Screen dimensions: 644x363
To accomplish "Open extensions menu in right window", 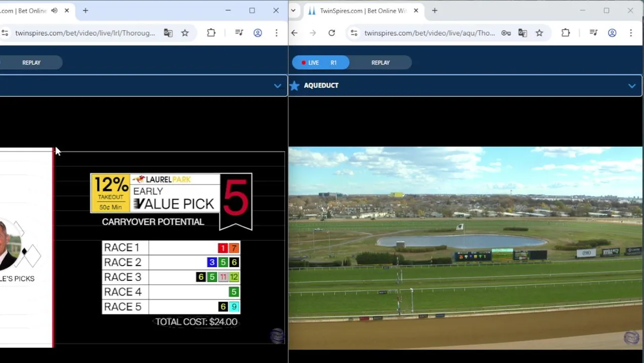I will [565, 33].
